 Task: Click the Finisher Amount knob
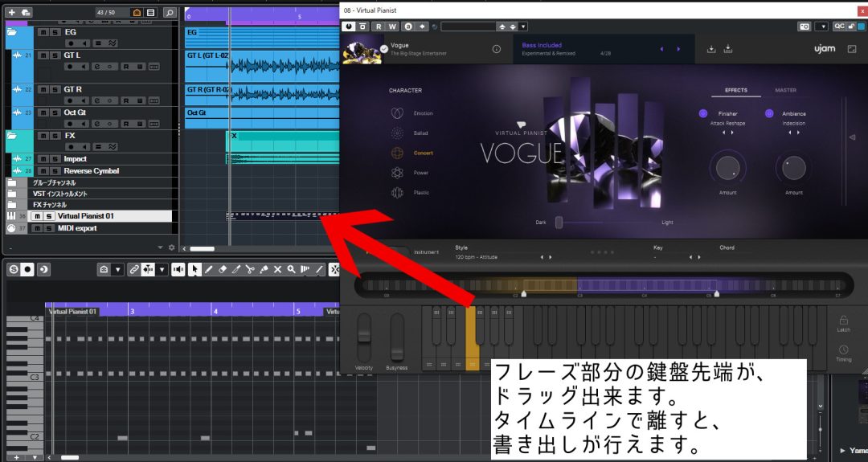[x=727, y=168]
